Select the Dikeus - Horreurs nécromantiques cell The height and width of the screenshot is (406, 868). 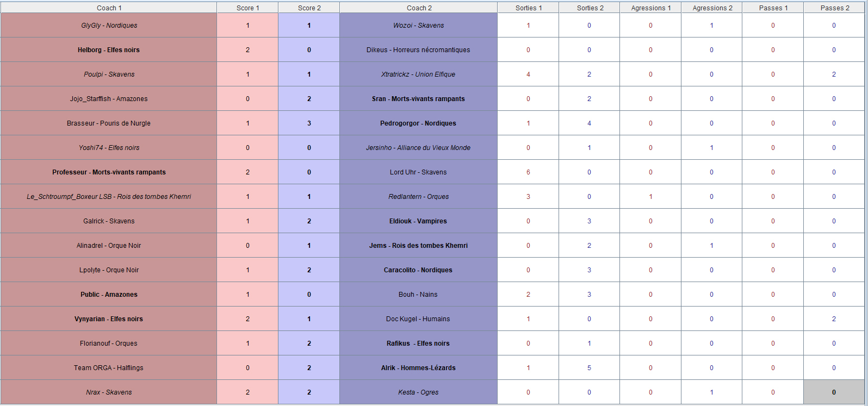point(419,50)
